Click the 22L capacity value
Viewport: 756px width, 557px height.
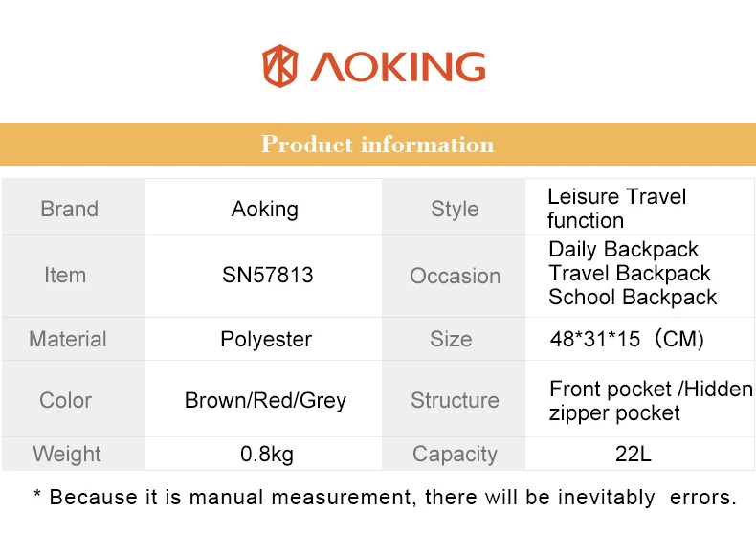pyautogui.click(x=634, y=454)
